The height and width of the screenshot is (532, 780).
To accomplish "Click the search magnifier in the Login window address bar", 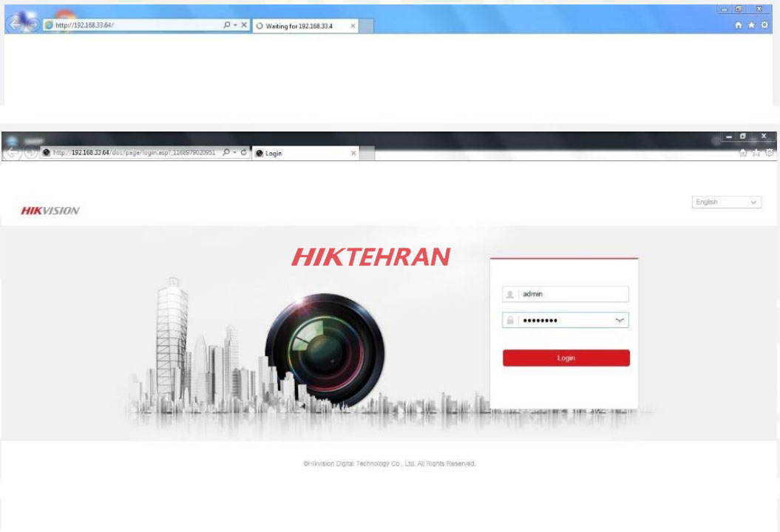I will (226, 152).
